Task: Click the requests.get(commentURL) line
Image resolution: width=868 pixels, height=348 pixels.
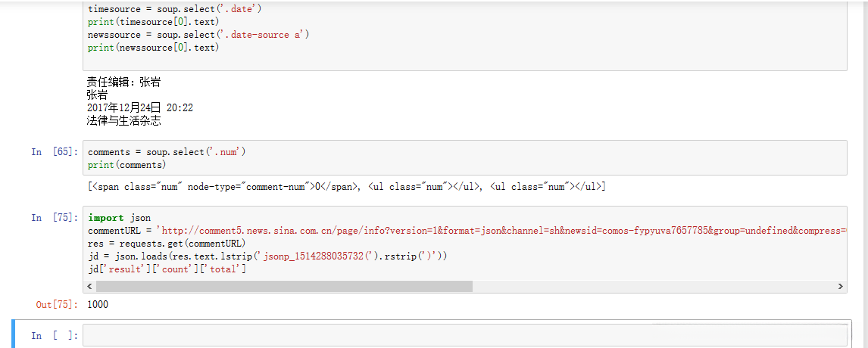Action: click(x=167, y=244)
